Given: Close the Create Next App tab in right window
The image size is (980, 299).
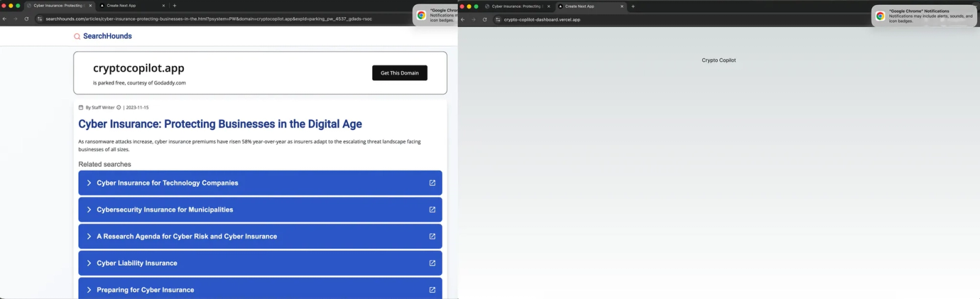Looking at the screenshot, I should 622,6.
